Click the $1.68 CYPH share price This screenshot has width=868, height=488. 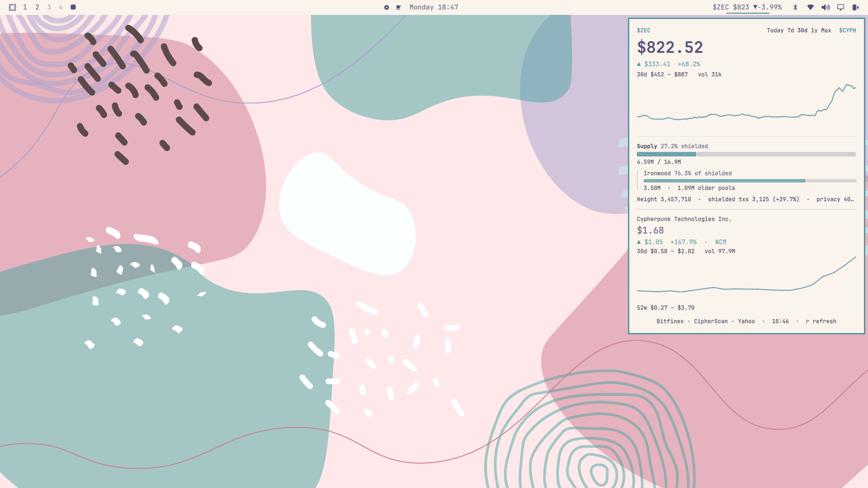[651, 230]
